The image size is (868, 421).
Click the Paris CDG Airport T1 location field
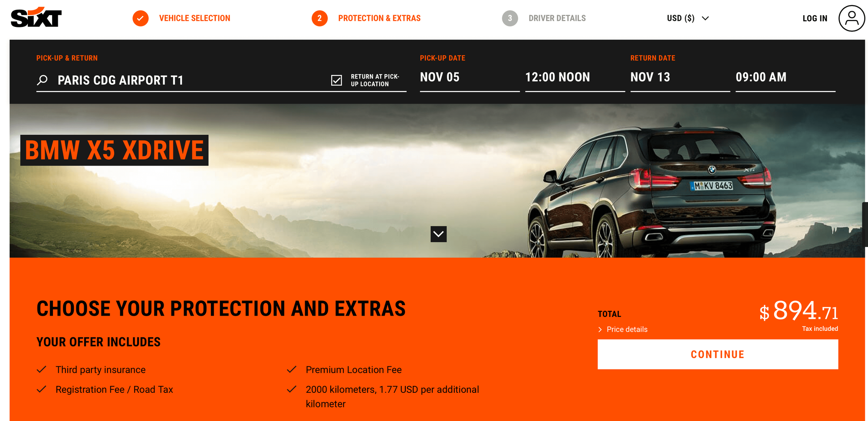182,80
